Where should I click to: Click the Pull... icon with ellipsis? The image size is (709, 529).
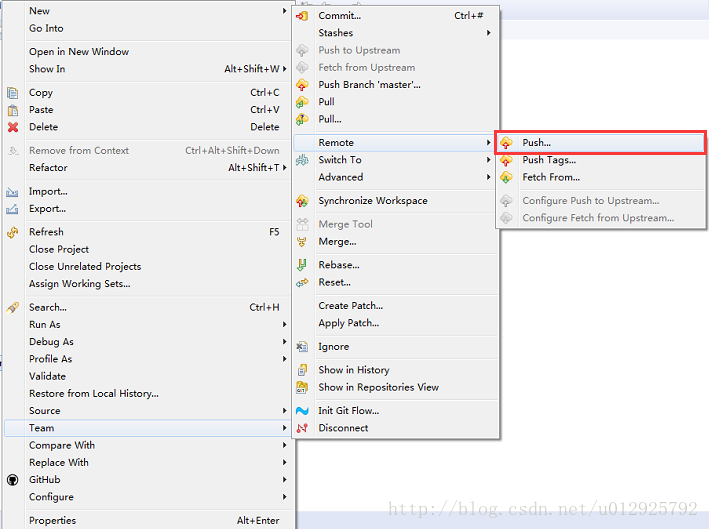click(x=302, y=119)
